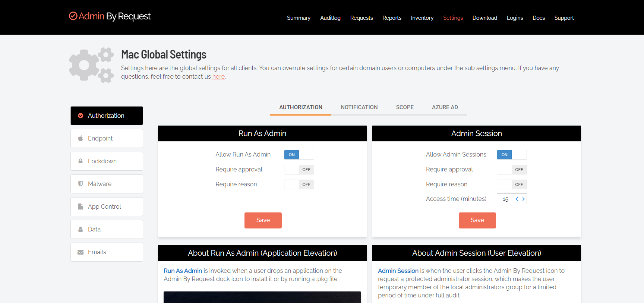Turn off Allow Admin Sessions toggle
Image resolution: width=644 pixels, height=303 pixels.
[x=512, y=155]
